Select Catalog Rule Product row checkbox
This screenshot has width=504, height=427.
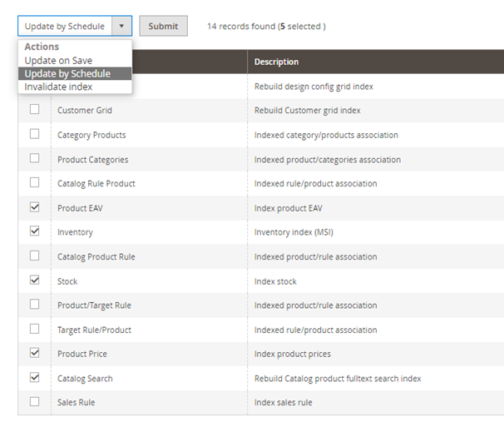34,182
